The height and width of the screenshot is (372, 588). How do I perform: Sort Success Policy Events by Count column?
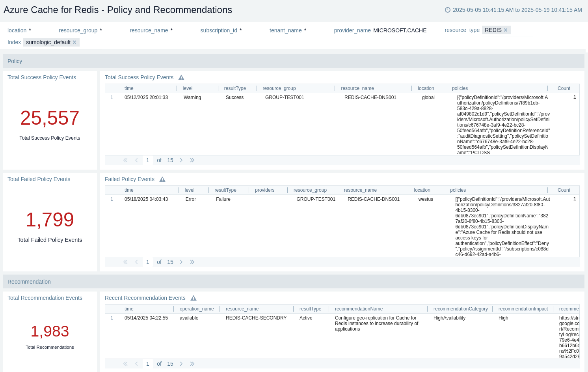pyautogui.click(x=564, y=88)
